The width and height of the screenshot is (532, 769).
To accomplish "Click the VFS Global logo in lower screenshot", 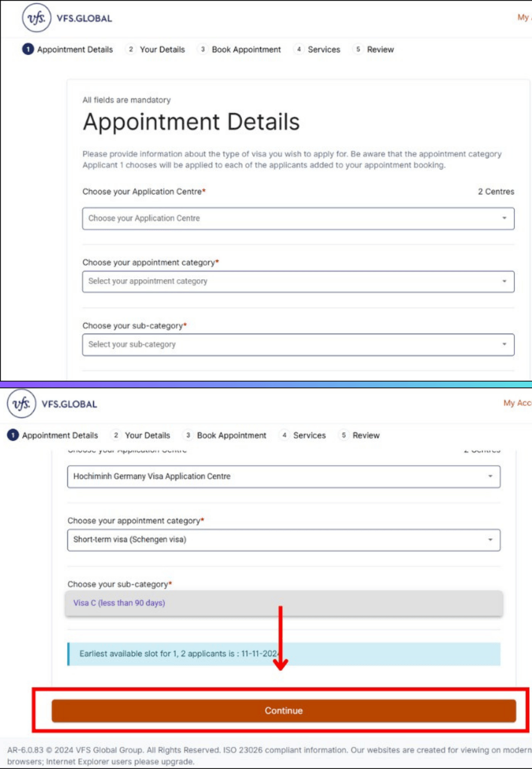I will pyautogui.click(x=21, y=404).
